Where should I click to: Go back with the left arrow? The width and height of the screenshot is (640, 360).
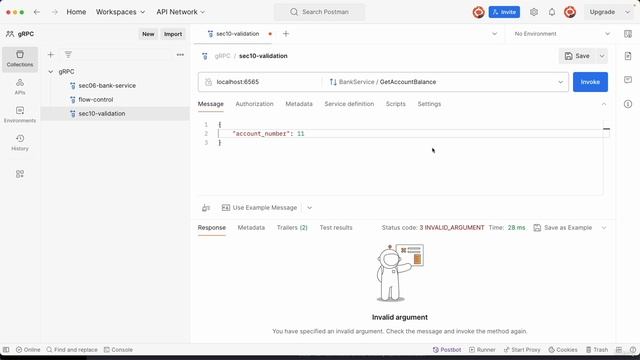[37, 12]
